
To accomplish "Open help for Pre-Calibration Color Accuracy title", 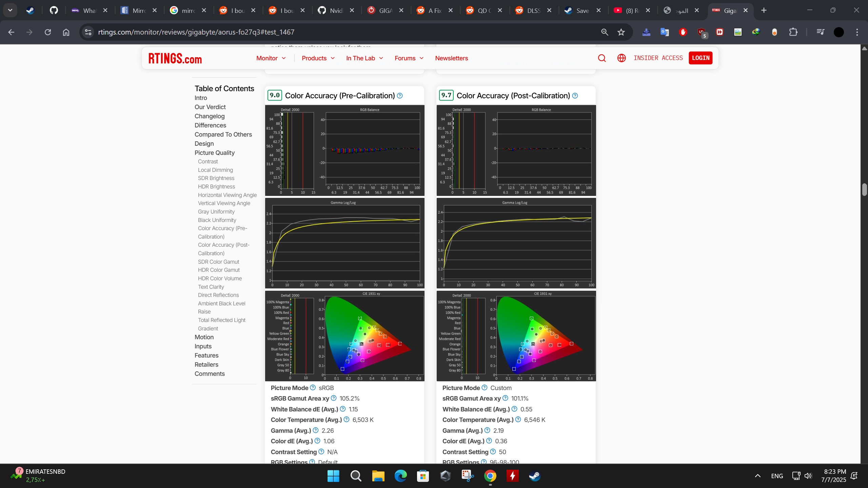I will coord(400,96).
